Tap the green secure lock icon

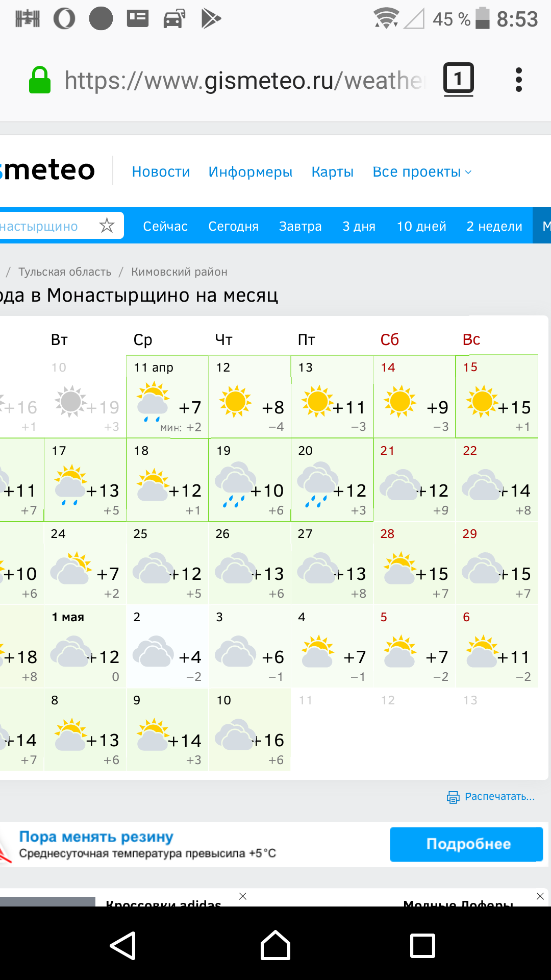click(x=40, y=80)
